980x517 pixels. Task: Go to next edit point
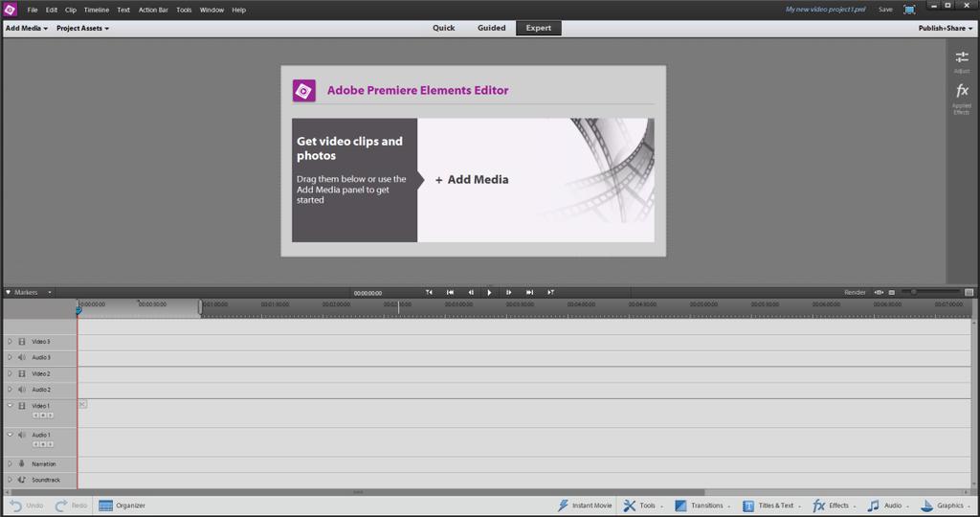coord(550,292)
